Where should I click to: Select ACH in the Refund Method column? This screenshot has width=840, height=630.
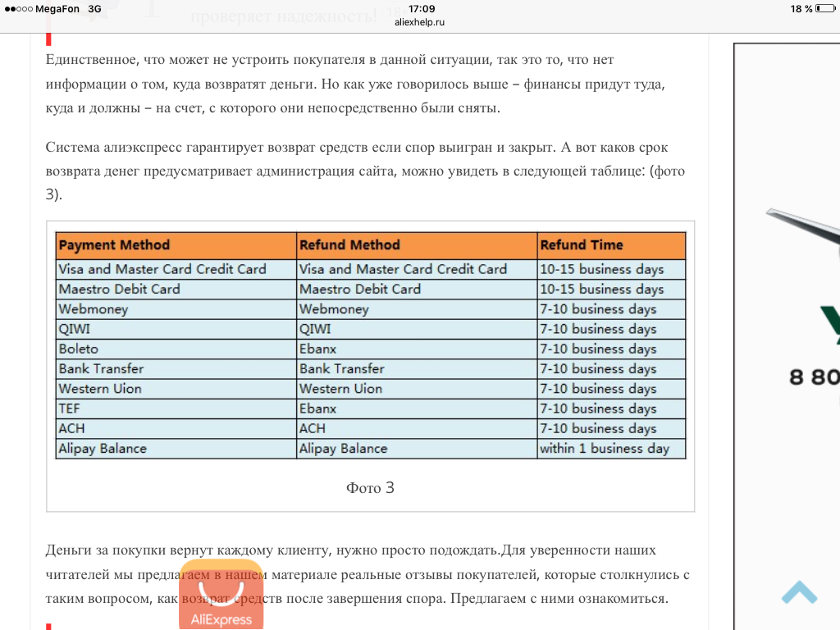click(x=417, y=428)
